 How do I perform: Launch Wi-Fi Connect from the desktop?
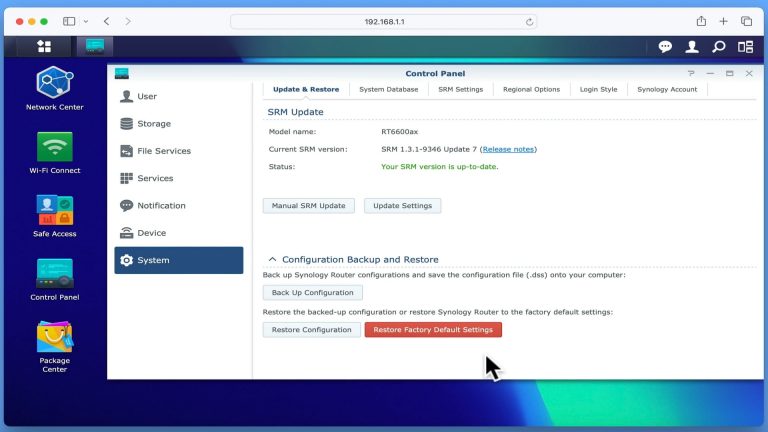(x=54, y=153)
